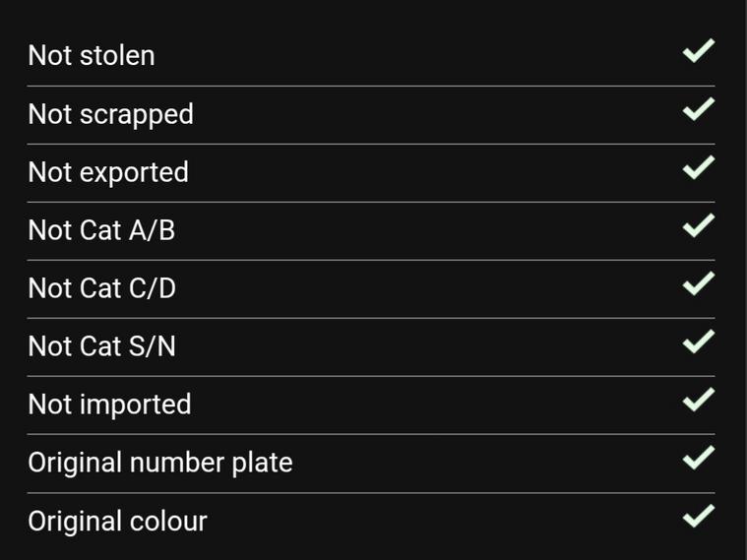Click the checkmark icon beside Not stolen
Screen dimensions: 747x560
[x=698, y=51]
